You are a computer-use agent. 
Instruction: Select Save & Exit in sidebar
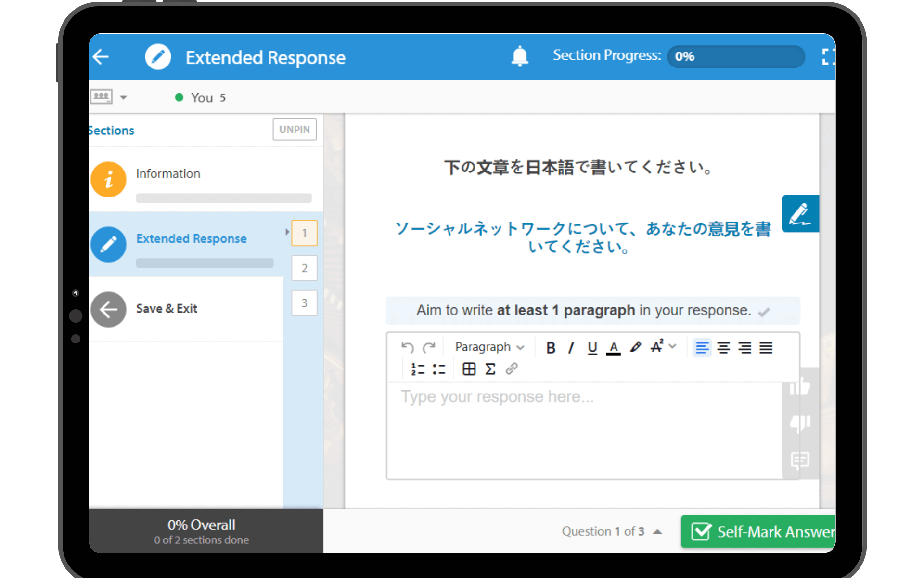point(167,309)
